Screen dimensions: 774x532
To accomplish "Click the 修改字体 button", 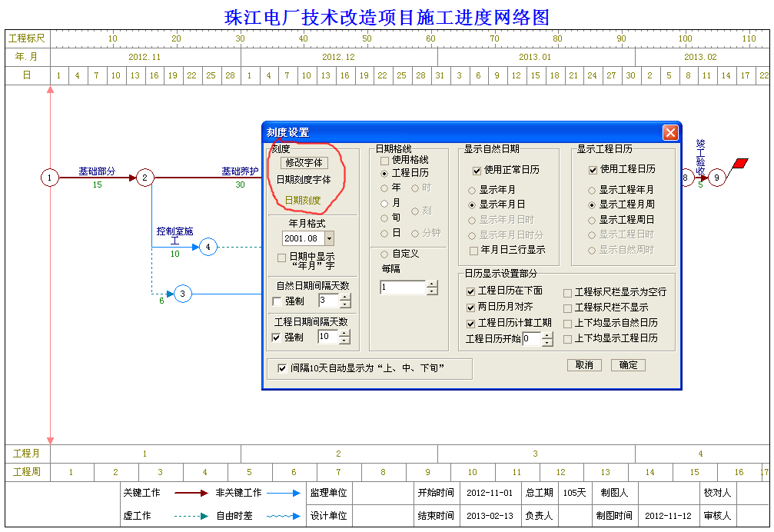I will click(x=304, y=162).
